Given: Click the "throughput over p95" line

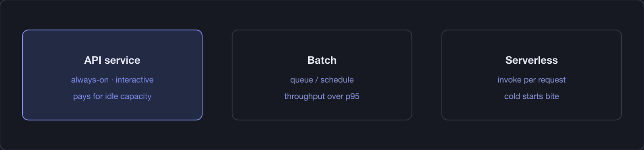Looking at the screenshot, I should [x=322, y=96].
